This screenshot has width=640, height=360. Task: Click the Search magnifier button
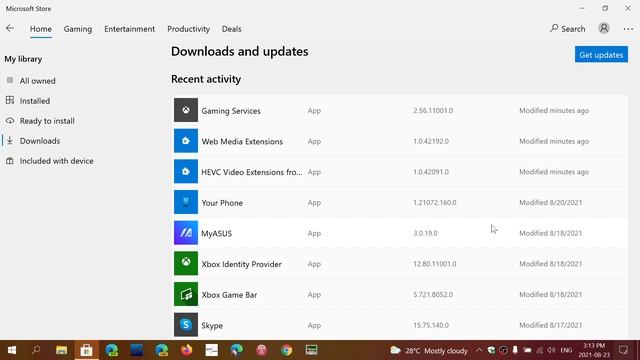[x=567, y=29]
